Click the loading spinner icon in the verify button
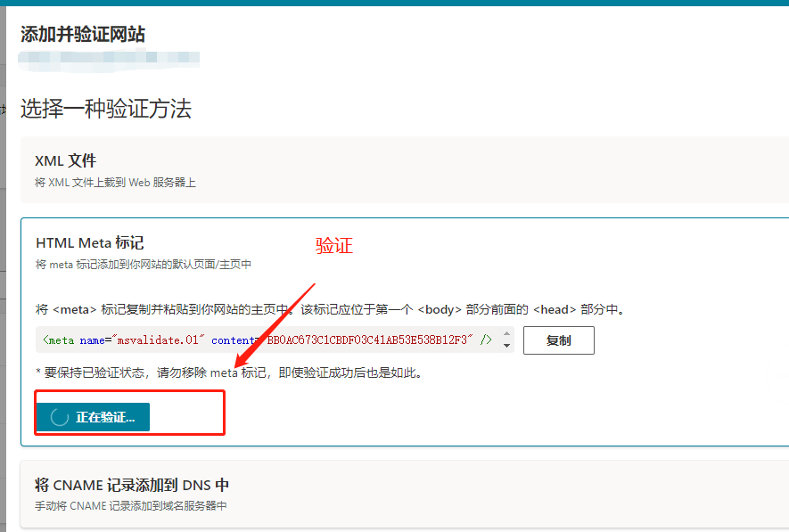The width and height of the screenshot is (789, 532). point(60,417)
